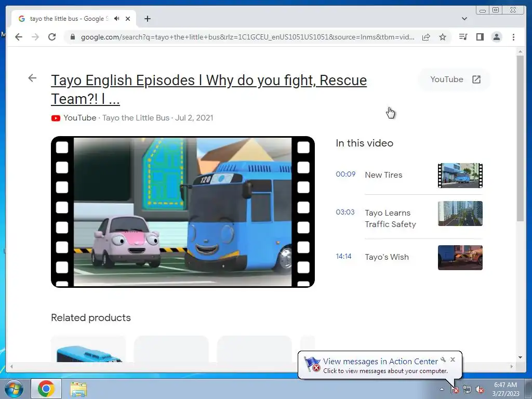Click the back arrow beside video title
The width and height of the screenshot is (532, 399).
[32, 78]
